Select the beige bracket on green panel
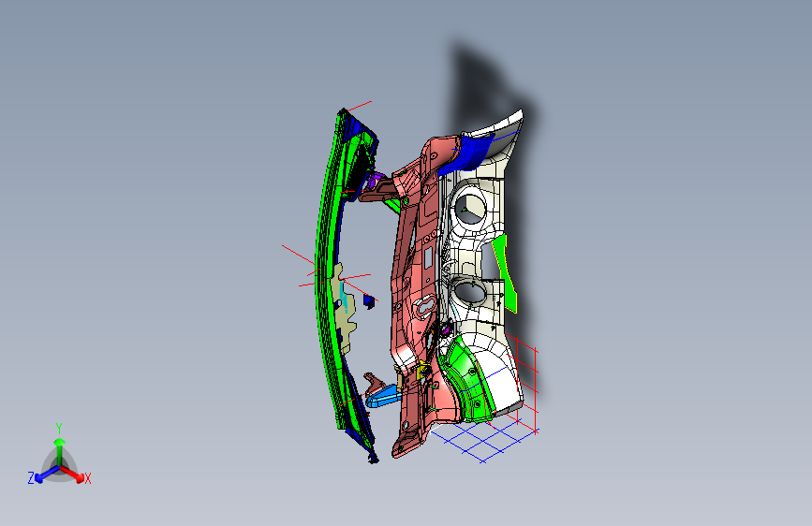This screenshot has width=812, height=526. (345, 311)
